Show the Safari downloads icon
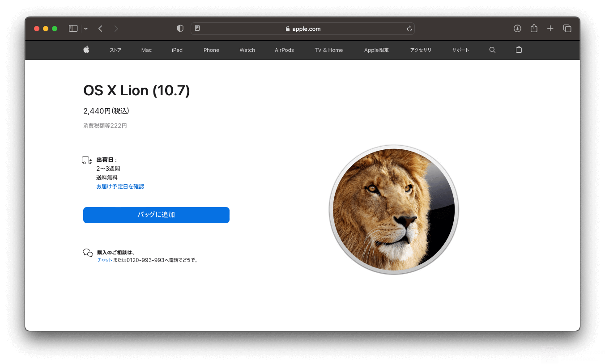 517,29
